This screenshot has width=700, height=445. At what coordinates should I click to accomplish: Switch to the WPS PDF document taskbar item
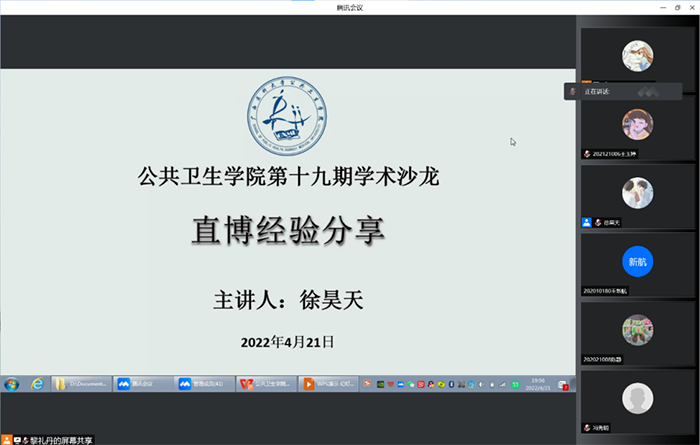pyautogui.click(x=268, y=384)
